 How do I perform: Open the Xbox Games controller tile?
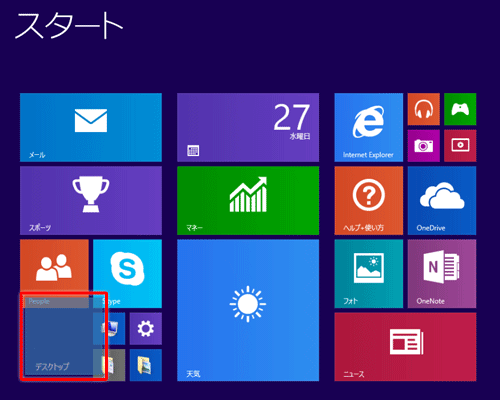point(460,109)
